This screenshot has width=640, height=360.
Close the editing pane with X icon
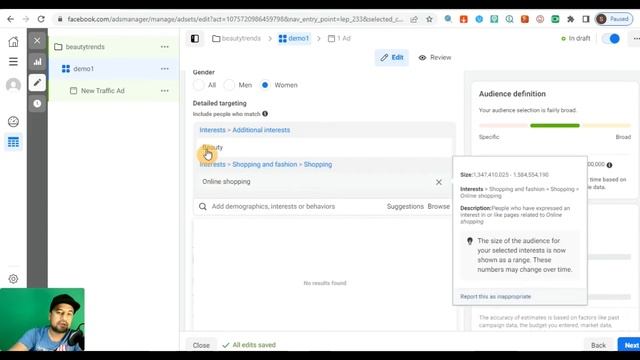coord(37,40)
